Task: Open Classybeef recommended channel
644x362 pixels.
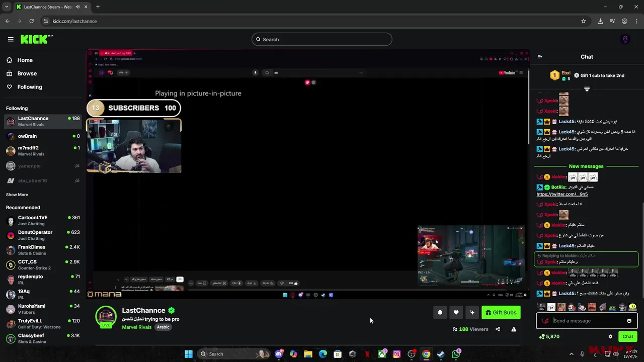Action: click(x=43, y=338)
